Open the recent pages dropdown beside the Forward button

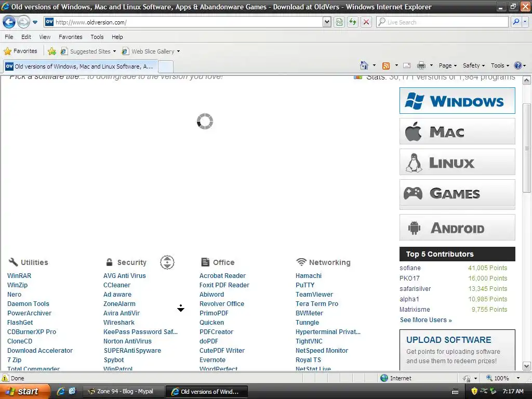coord(35,22)
